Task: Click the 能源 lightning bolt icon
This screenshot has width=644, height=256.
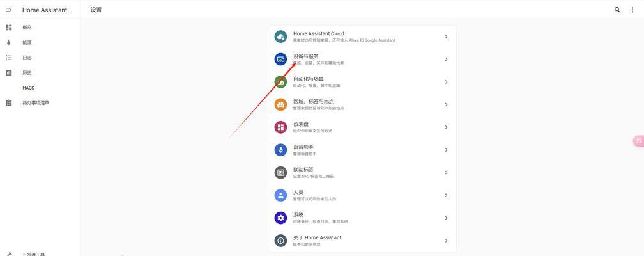Action: [9, 42]
